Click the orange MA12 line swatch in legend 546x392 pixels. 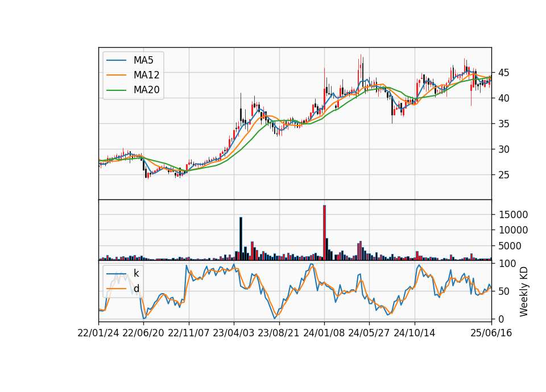pos(116,75)
